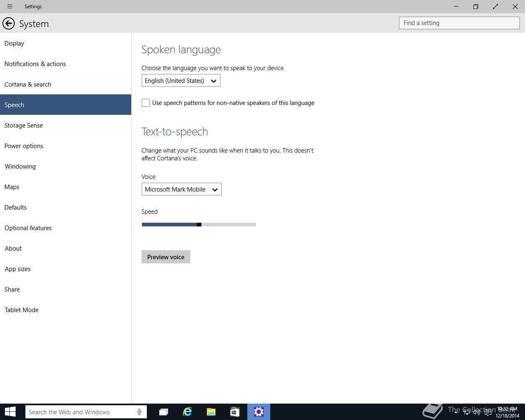Click Search the Web and Windows box
Image resolution: width=525 pixels, height=420 pixels.
click(86, 412)
